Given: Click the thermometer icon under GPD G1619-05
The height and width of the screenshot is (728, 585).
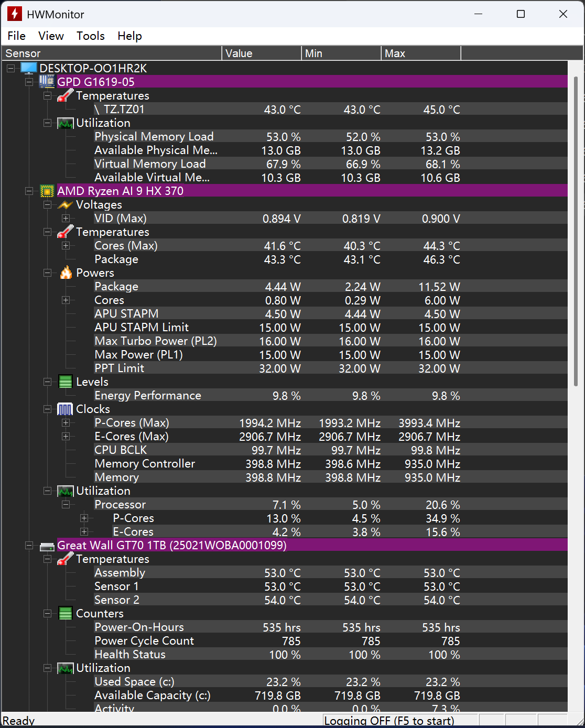Looking at the screenshot, I should tap(66, 95).
